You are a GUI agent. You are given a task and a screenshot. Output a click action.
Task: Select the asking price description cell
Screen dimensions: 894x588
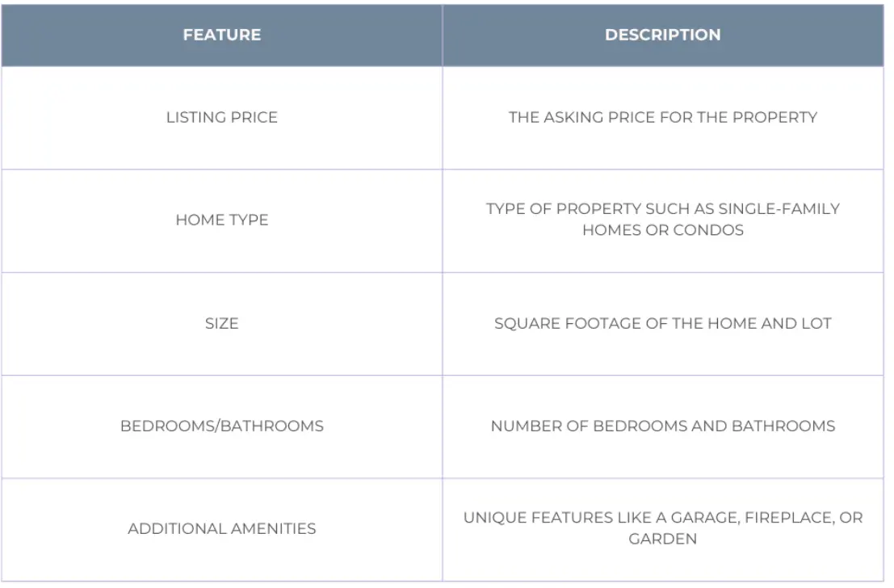pos(662,118)
